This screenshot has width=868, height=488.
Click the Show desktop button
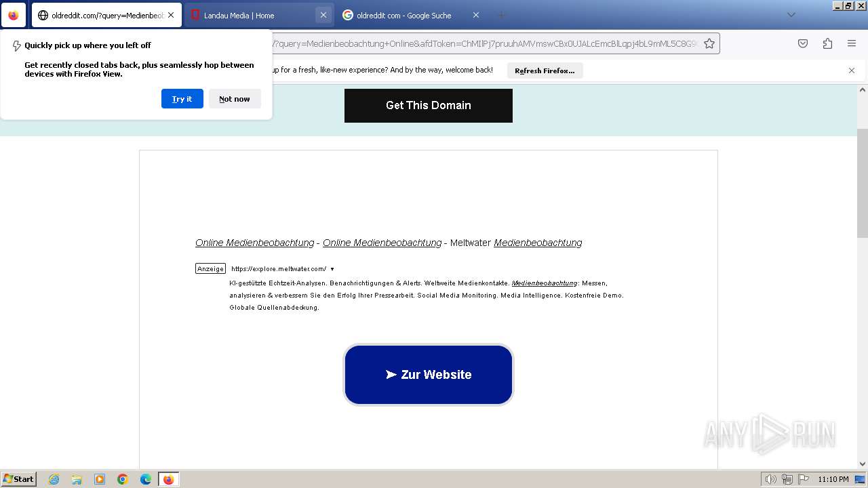point(861,479)
